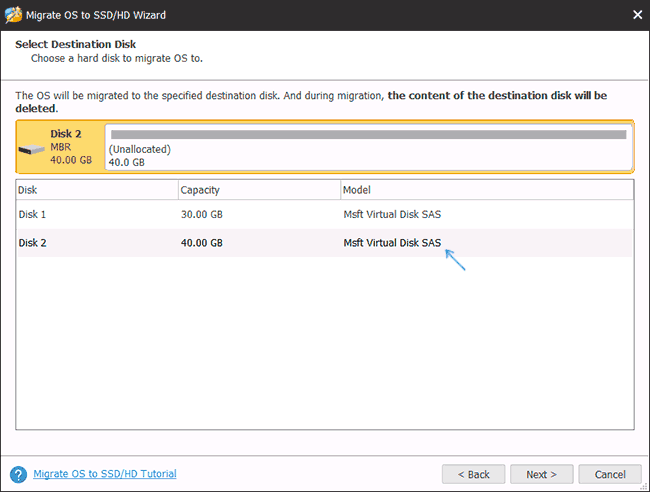Cancel the migration wizard

609,474
